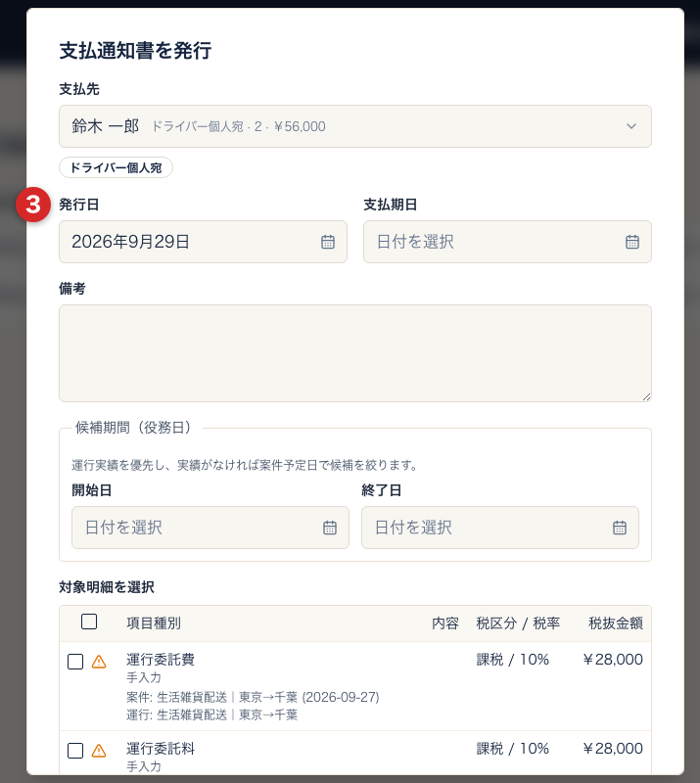The width and height of the screenshot is (700, 783).
Task: Click the 開始日 date field
Action: [x=210, y=528]
